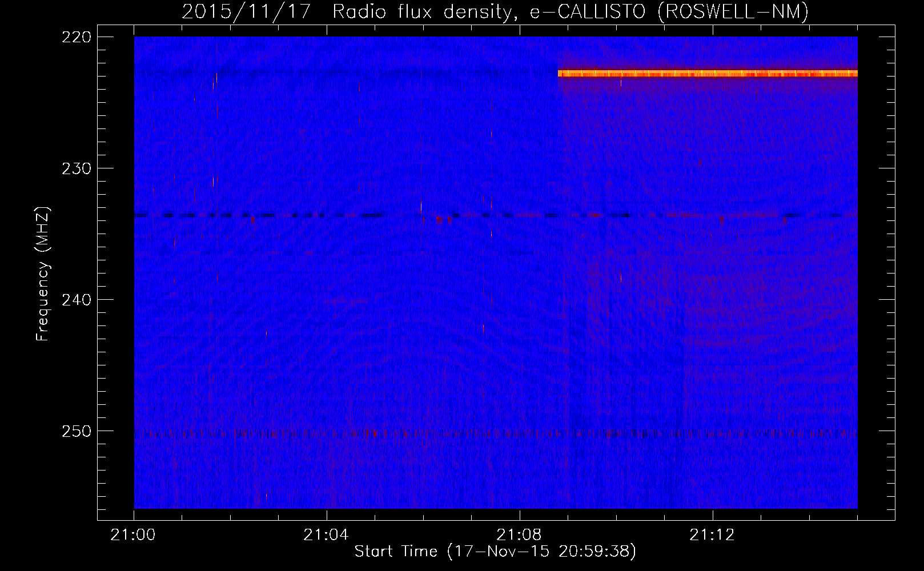This screenshot has width=924, height=571.
Task: Click the "Start Time (17-Nov-15 20:59:38)" label
Action: [495, 552]
